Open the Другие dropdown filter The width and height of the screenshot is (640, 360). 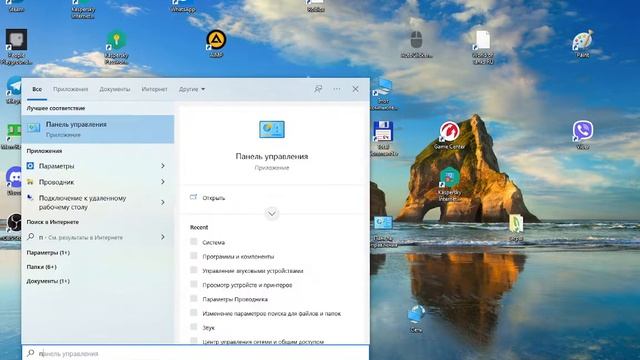click(192, 89)
